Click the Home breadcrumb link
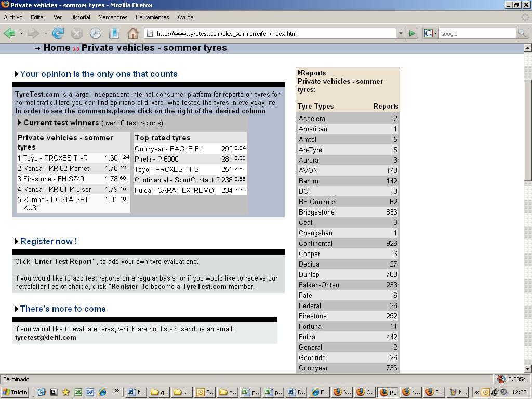The width and height of the screenshot is (532, 399). (57, 48)
